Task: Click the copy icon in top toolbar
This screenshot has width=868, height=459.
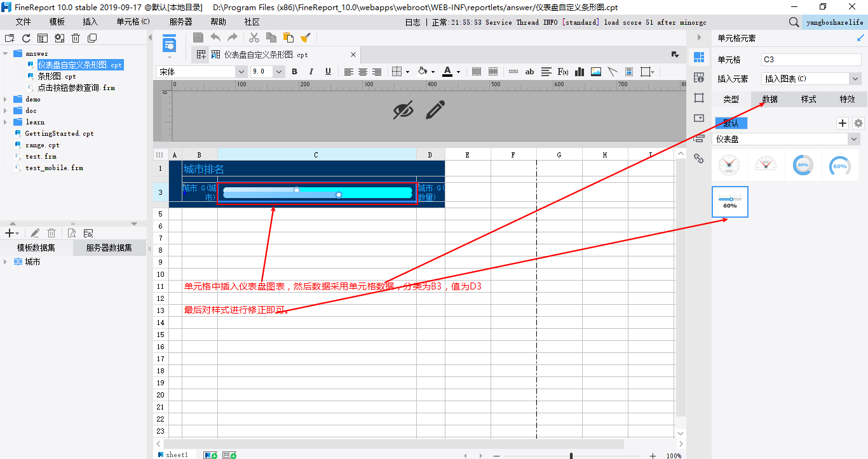Action: [271, 37]
